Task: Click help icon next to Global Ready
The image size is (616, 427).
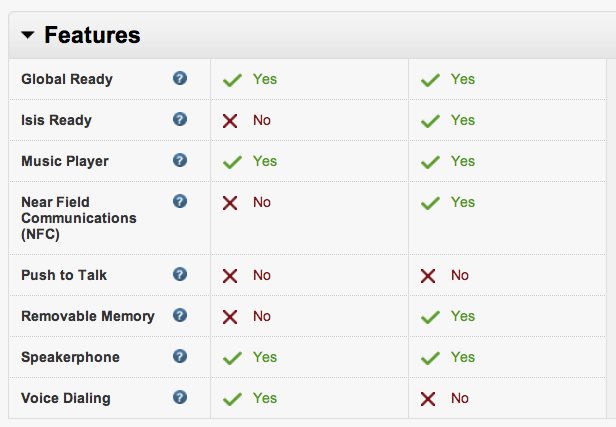Action: 180,78
